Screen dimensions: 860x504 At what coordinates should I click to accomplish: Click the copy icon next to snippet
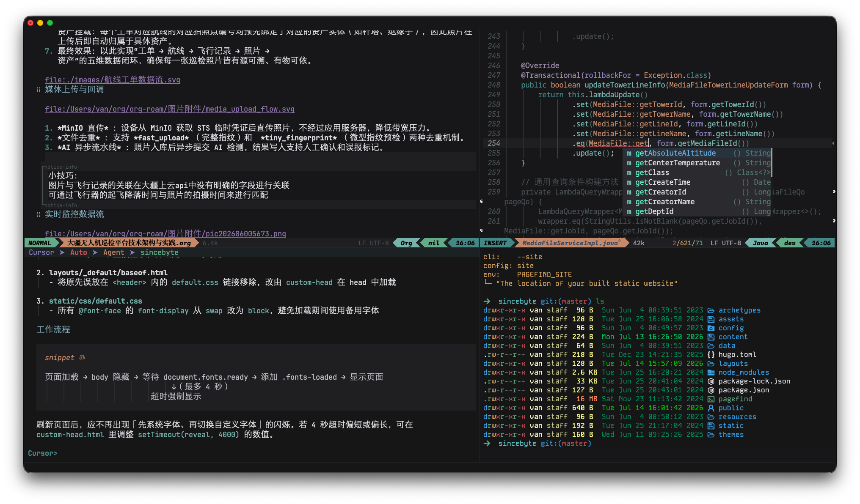(x=82, y=358)
